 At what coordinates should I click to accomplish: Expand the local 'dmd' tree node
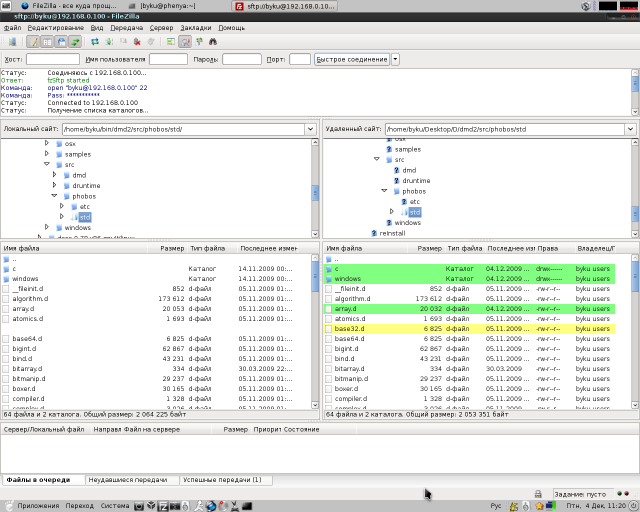click(54, 175)
